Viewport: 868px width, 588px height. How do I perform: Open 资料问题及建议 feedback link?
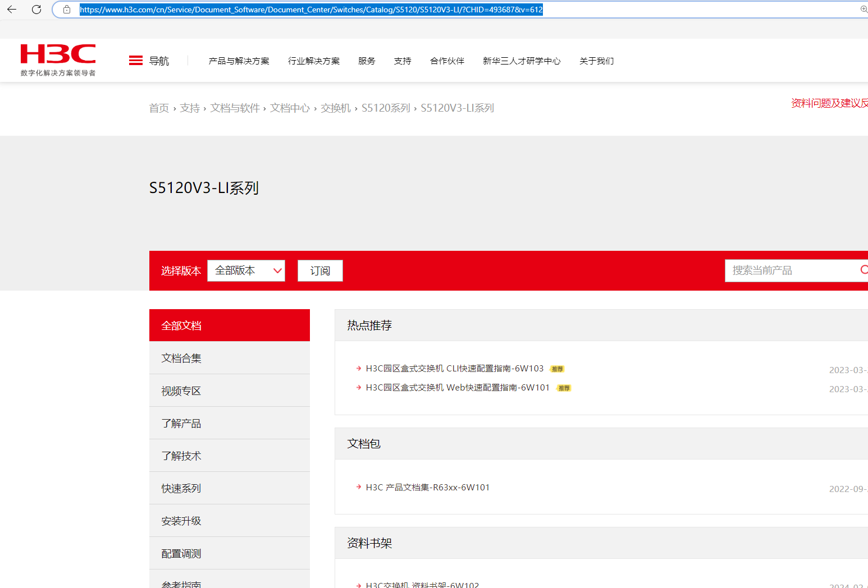[829, 103]
